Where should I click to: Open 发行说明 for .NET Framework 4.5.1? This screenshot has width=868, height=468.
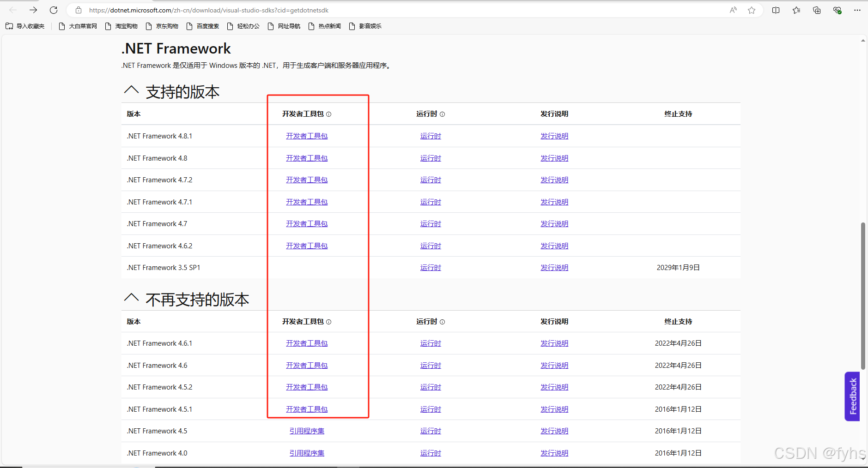point(554,409)
